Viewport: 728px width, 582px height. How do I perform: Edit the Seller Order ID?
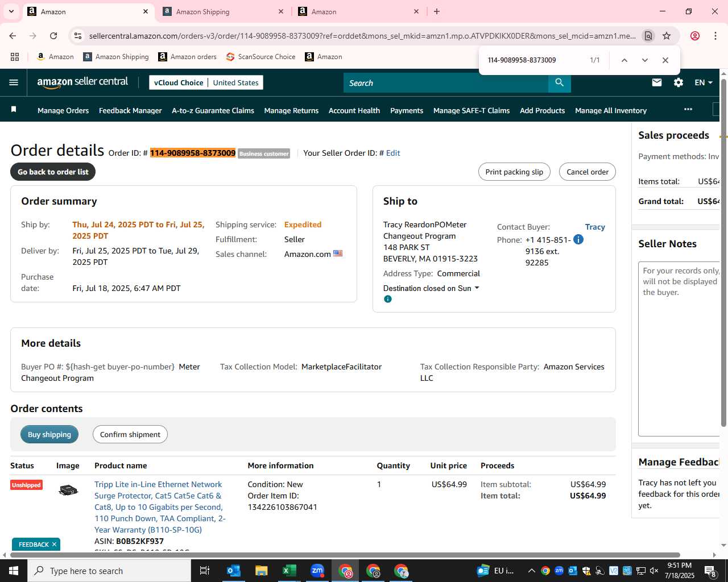393,153
